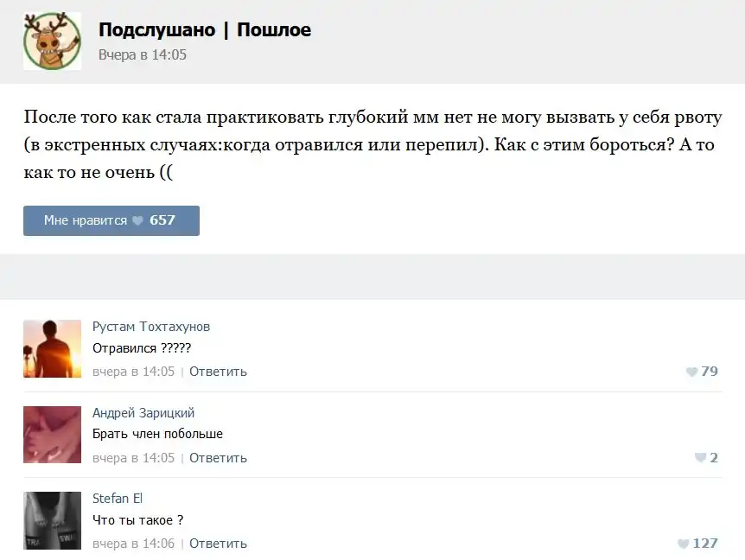Click Stefan El's avatar thumbnail
Viewport: 745px width, 560px height.
[52, 520]
